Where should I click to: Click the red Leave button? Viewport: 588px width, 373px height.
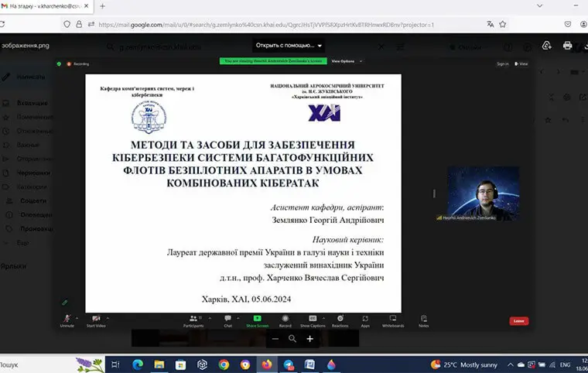click(519, 321)
